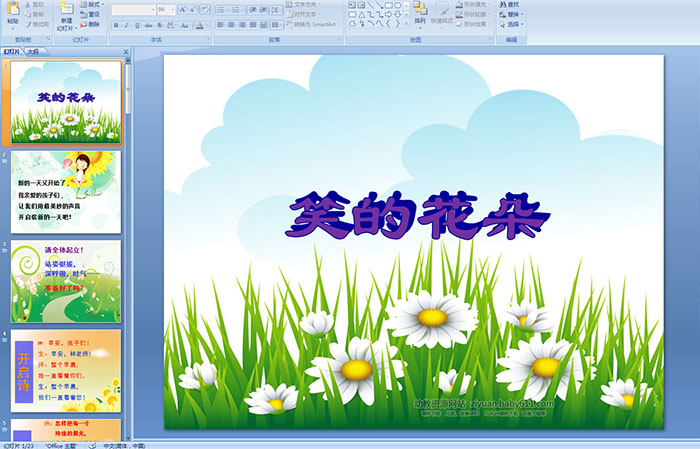Viewport: 700px width, 449px height.
Task: Select the Format Painter (格式刷) tool
Action: 37,24
